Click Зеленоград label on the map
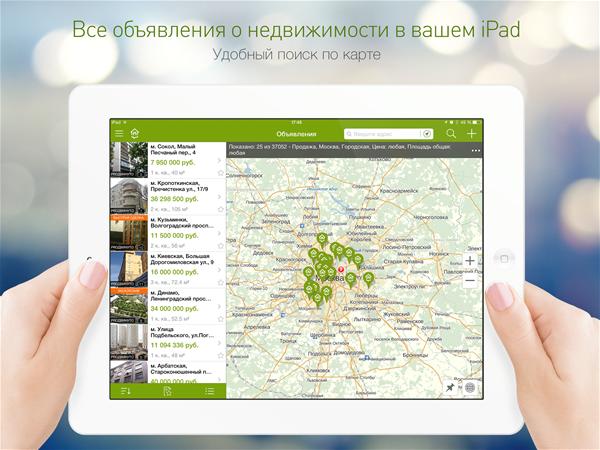This screenshot has height=450, width=600. [x=276, y=222]
